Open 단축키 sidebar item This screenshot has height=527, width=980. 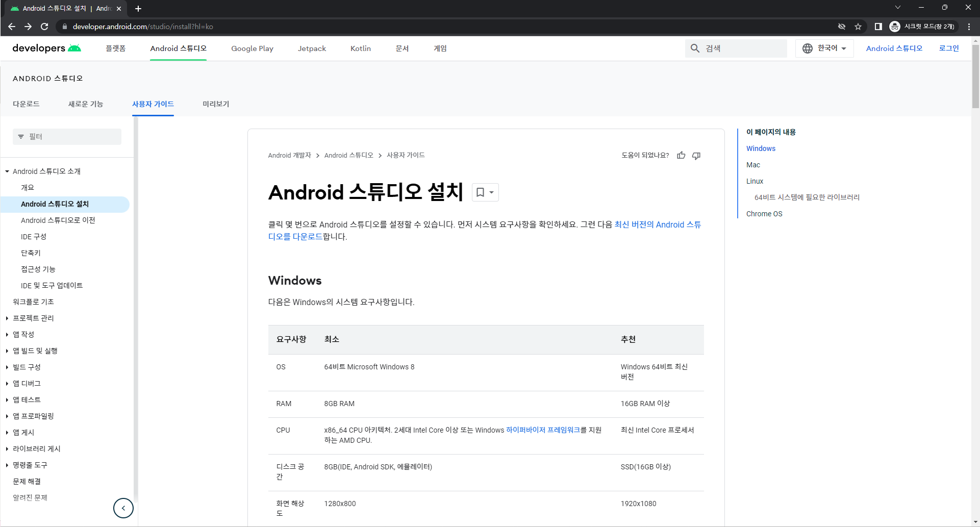(31, 253)
